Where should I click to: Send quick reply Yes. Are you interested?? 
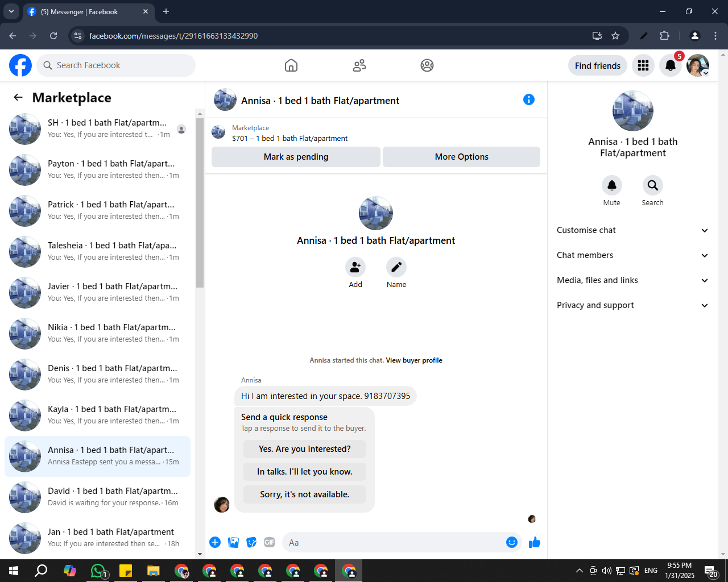click(304, 449)
